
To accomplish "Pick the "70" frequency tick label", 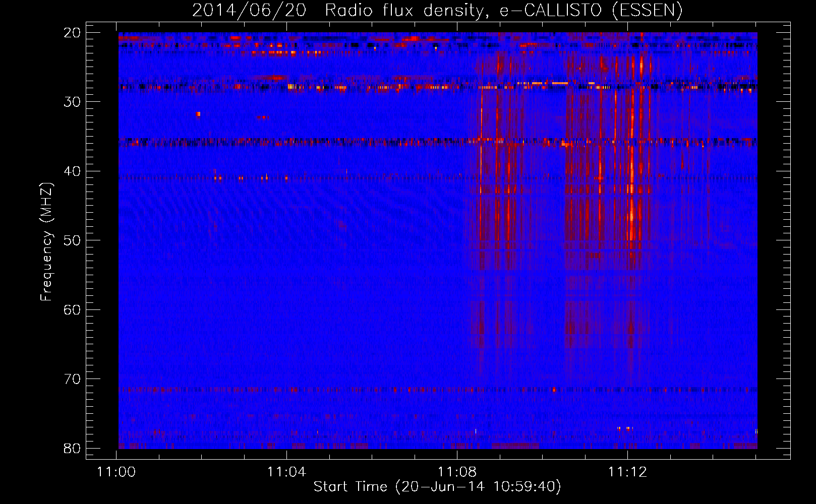I will [x=72, y=379].
